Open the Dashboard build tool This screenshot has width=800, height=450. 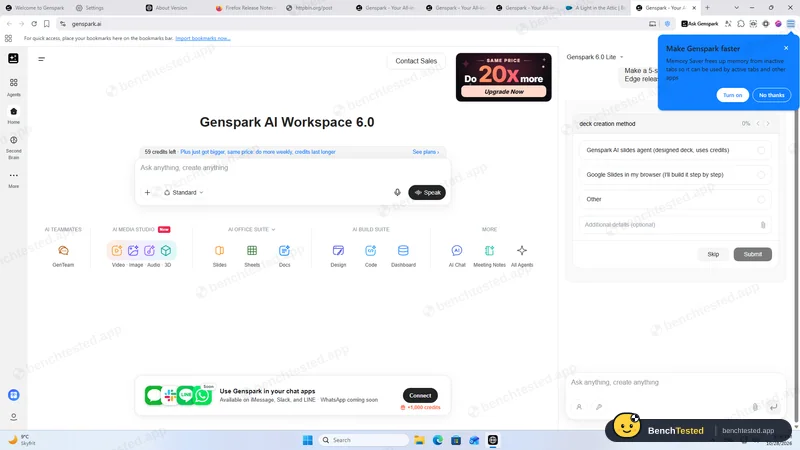[403, 256]
